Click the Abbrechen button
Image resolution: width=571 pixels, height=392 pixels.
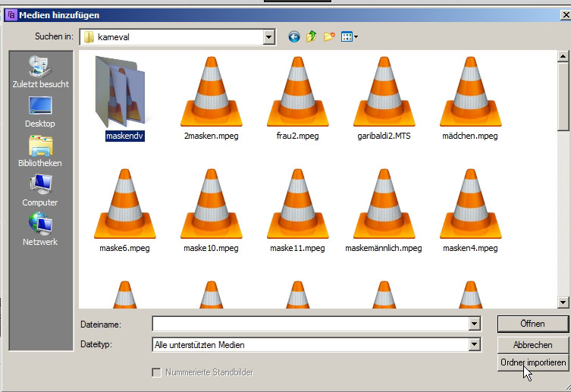[x=532, y=345]
